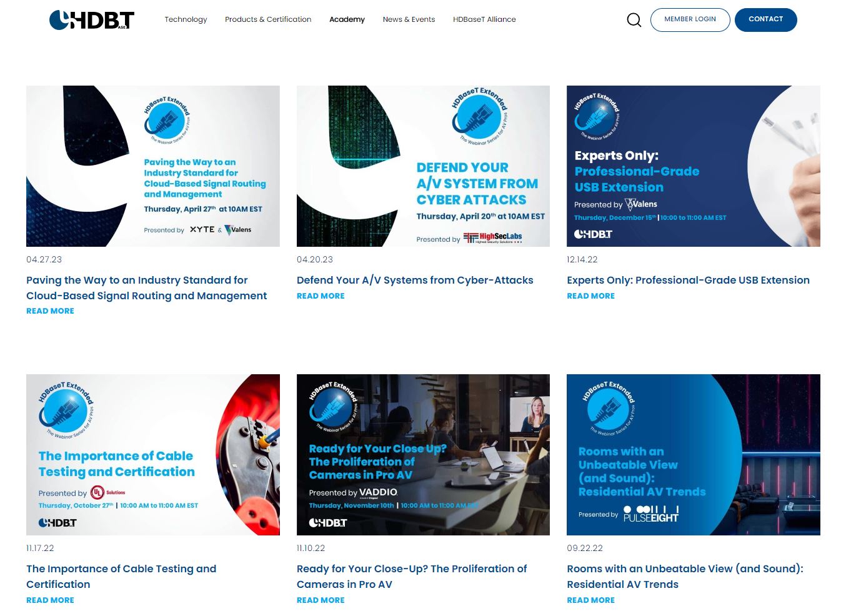Image resolution: width=856 pixels, height=616 pixels.
Task: Open the News & Events menu
Action: pyautogui.click(x=409, y=19)
